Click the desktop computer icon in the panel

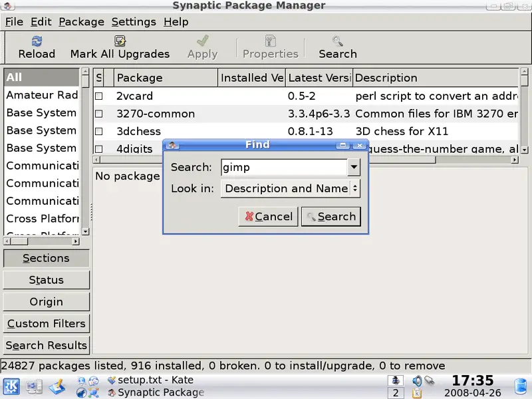(35, 387)
